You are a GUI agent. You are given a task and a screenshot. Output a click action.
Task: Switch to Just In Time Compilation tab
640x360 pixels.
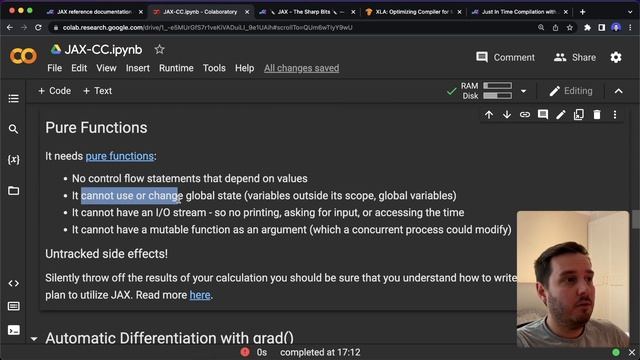(x=519, y=12)
